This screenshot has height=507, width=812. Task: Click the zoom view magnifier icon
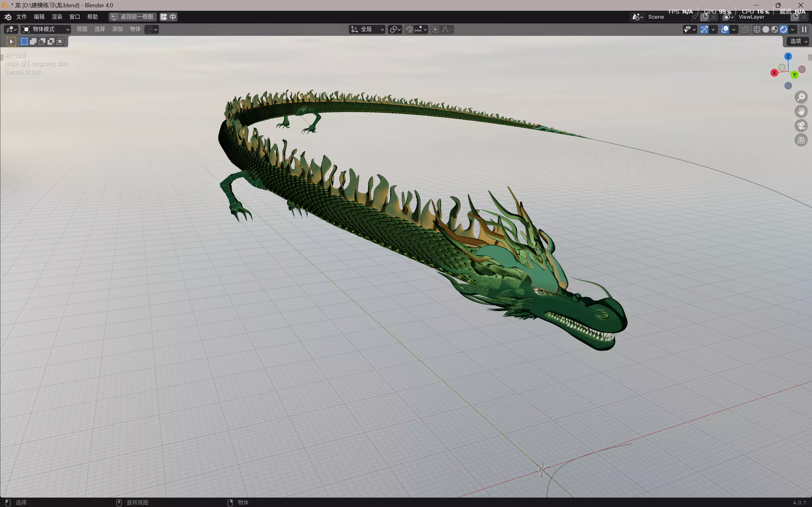point(801,97)
